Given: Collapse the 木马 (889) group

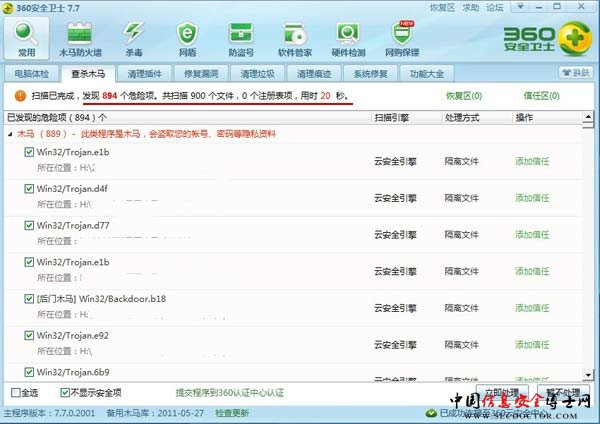Looking at the screenshot, I should [x=10, y=134].
